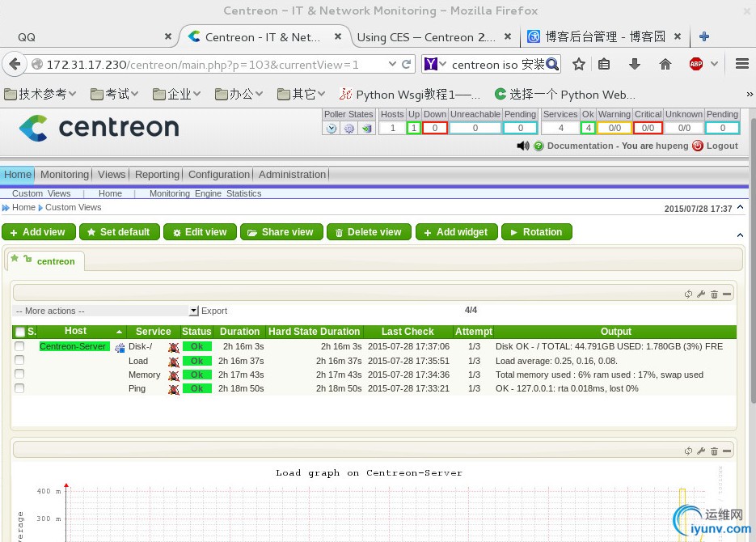Open the 其它 bookmarks folder
Image resolution: width=756 pixels, height=542 pixels.
pyautogui.click(x=301, y=94)
